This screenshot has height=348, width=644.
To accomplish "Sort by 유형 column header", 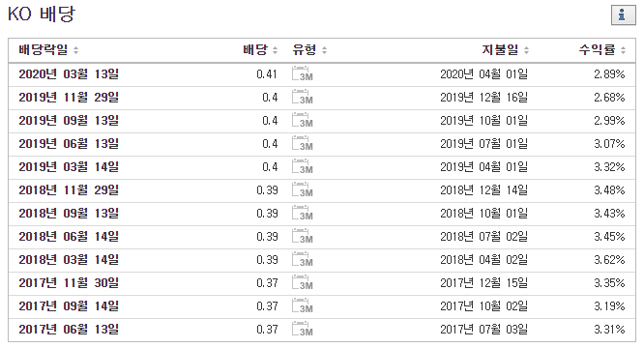I will (x=309, y=50).
